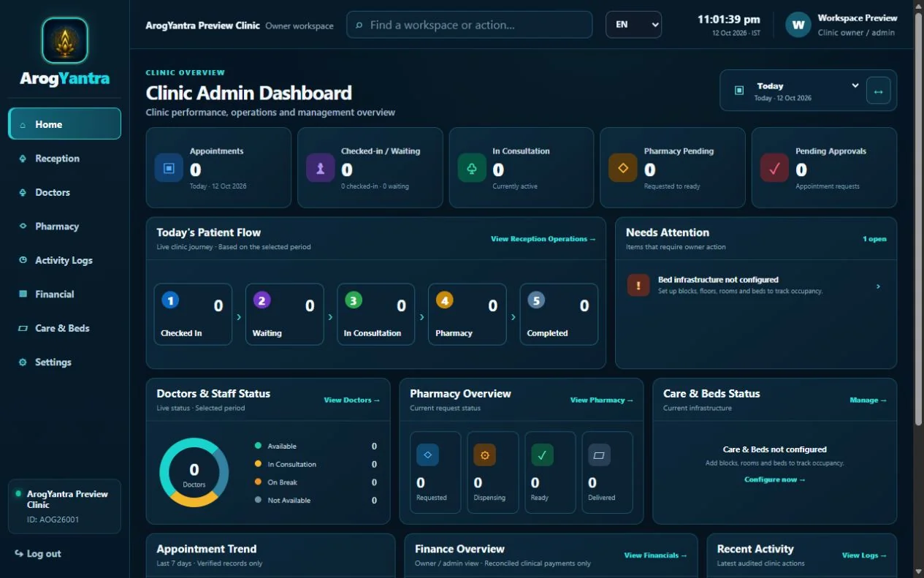Focus the workspace or action search field

coord(469,25)
